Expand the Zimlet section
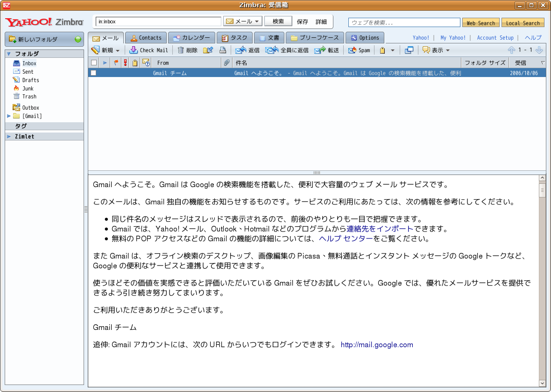The image size is (551, 392). point(9,136)
